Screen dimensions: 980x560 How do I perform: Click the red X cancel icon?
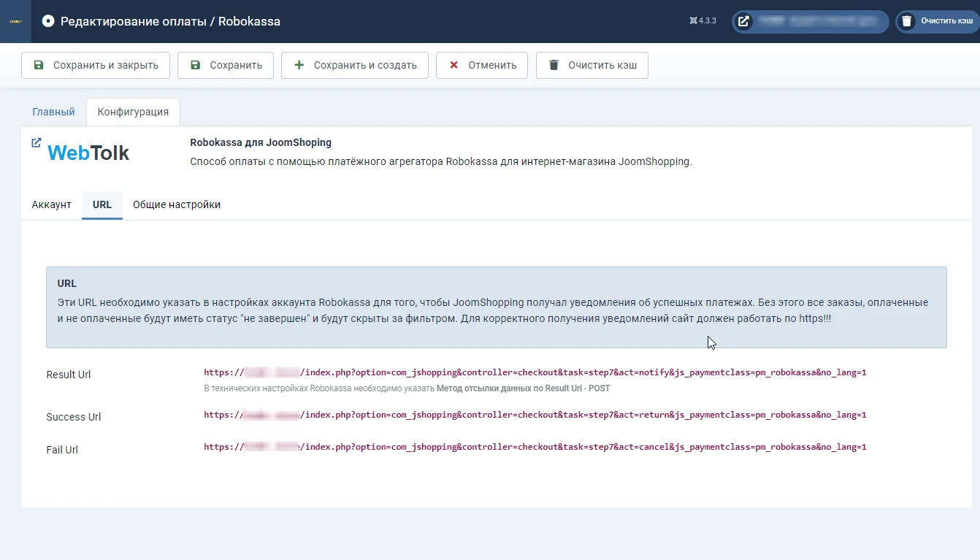453,65
